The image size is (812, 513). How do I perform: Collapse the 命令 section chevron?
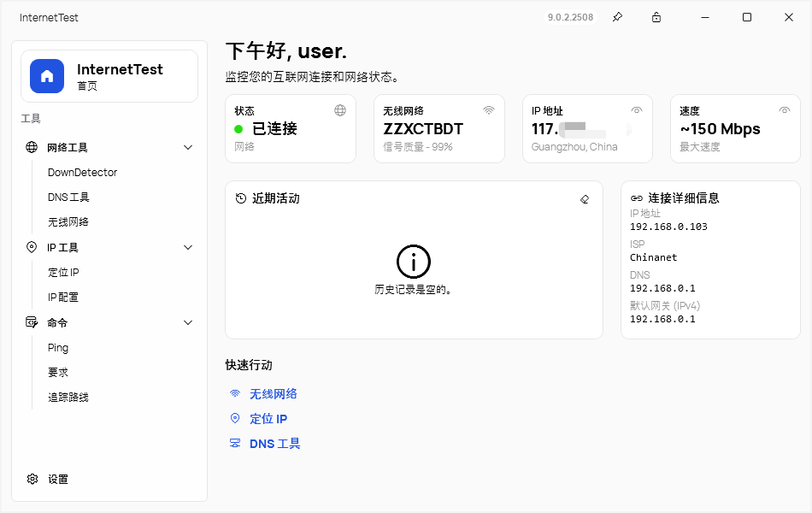point(189,323)
